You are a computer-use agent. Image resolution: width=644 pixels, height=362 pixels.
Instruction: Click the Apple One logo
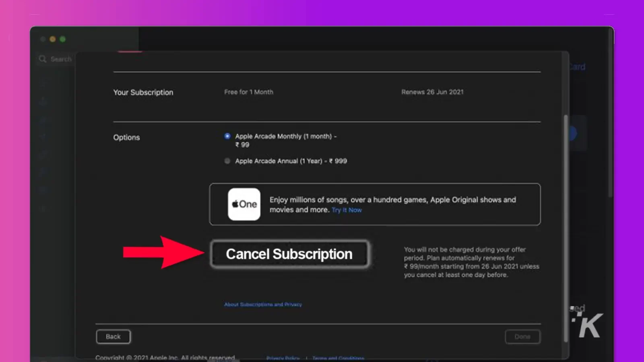(244, 204)
